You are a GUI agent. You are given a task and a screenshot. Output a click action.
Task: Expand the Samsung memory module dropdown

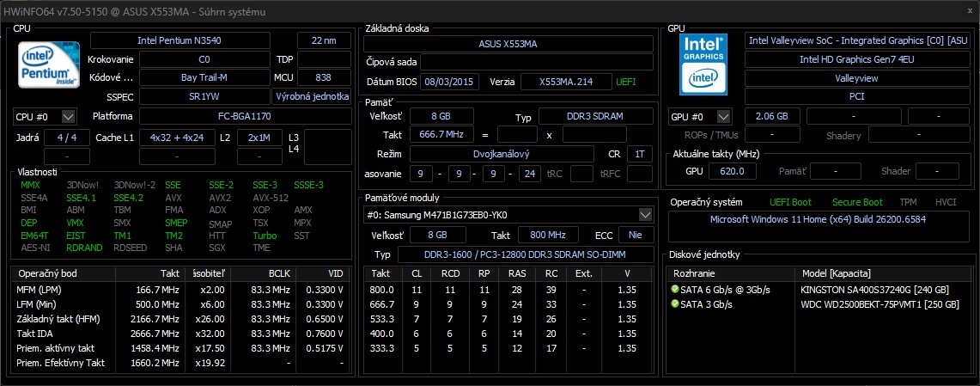pos(645,214)
